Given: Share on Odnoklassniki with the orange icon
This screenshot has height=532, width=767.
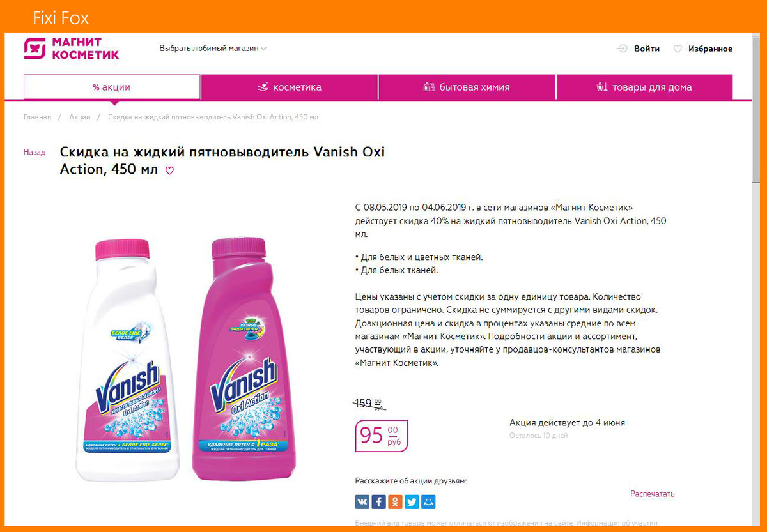Looking at the screenshot, I should pos(396,502).
